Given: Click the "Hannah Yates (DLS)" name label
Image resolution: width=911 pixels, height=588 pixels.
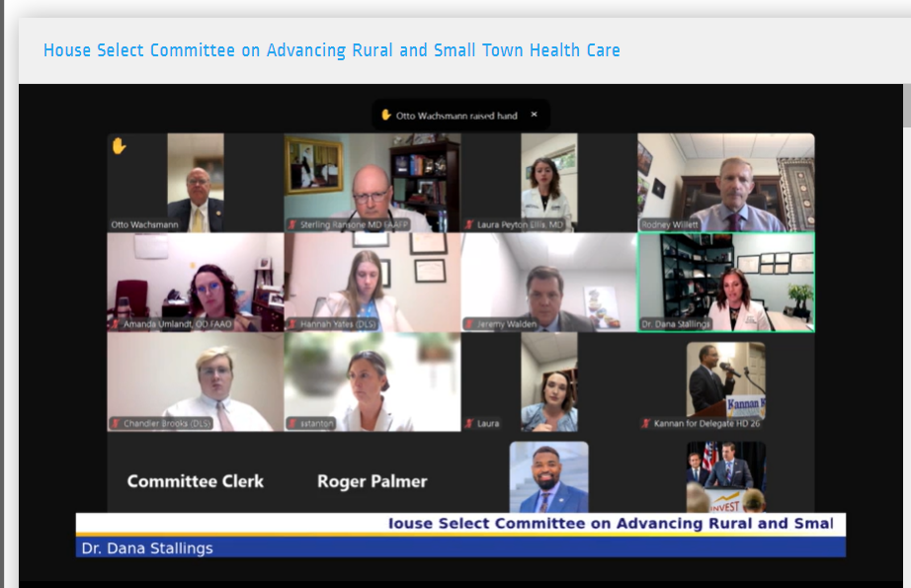Looking at the screenshot, I should pyautogui.click(x=338, y=324).
